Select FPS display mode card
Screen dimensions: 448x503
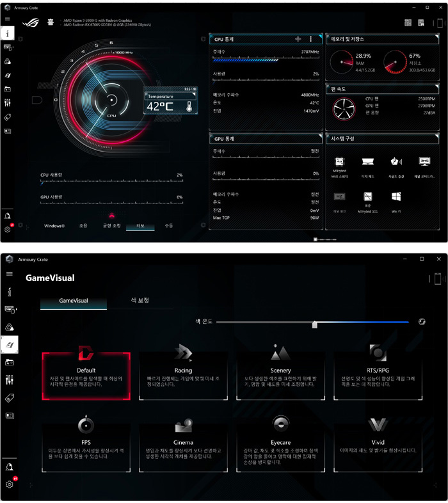[x=86, y=448]
